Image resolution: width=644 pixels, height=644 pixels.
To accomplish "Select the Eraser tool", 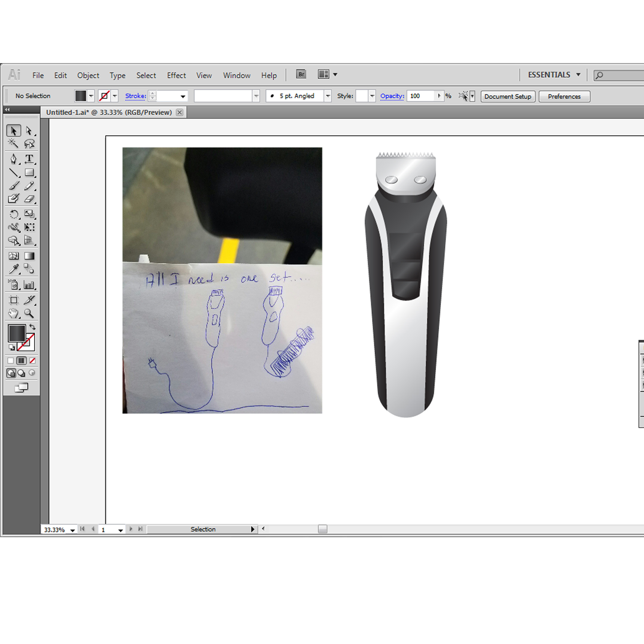I will click(x=29, y=199).
